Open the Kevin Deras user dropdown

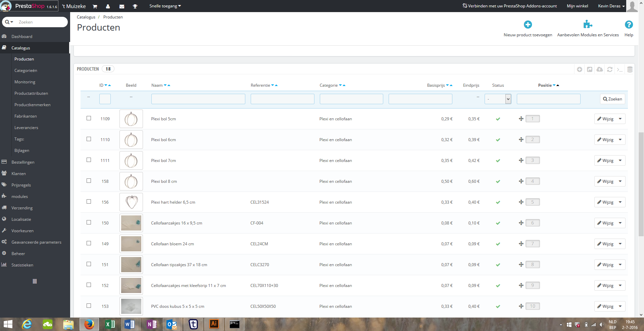click(x=611, y=6)
